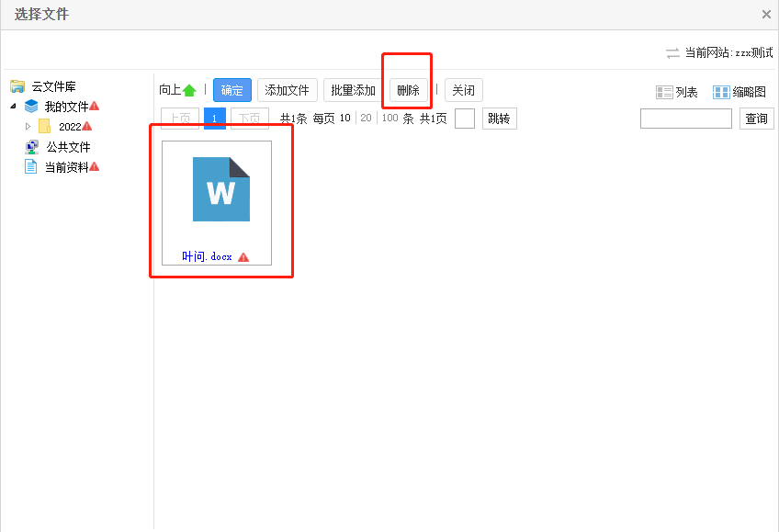
Task: Set 10 items per page
Action: [345, 119]
